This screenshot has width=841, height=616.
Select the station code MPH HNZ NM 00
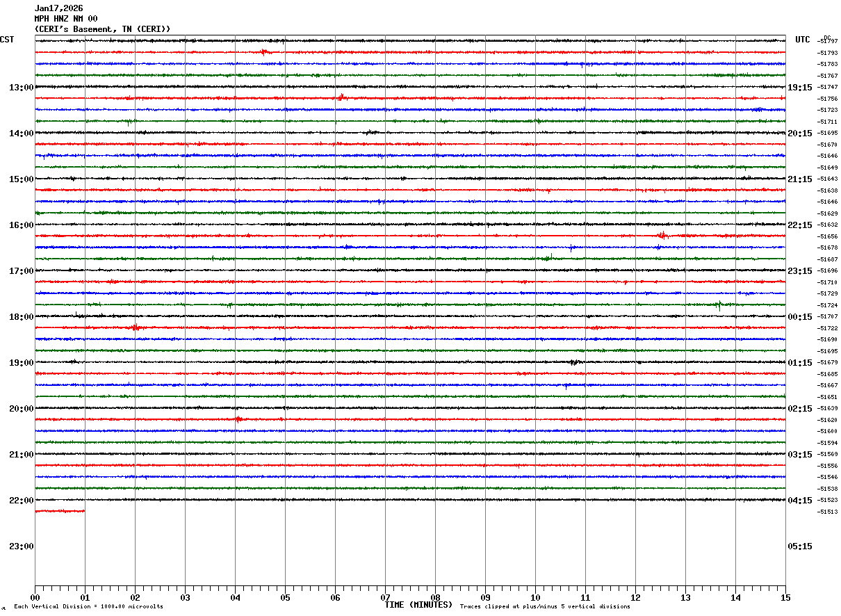click(x=66, y=19)
